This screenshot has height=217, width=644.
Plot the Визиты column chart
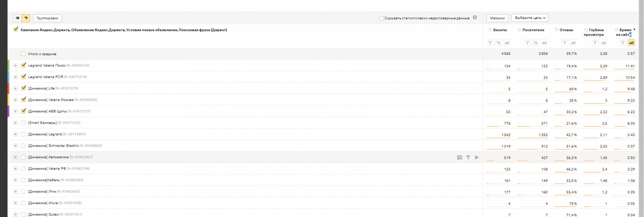[x=507, y=43]
